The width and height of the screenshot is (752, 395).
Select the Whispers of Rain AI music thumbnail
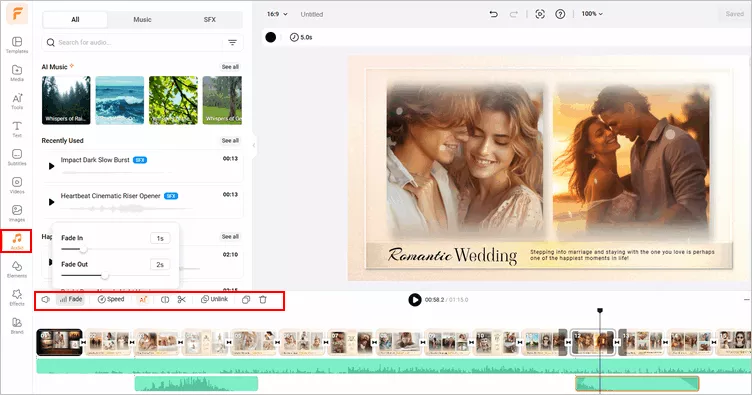pyautogui.click(x=66, y=100)
